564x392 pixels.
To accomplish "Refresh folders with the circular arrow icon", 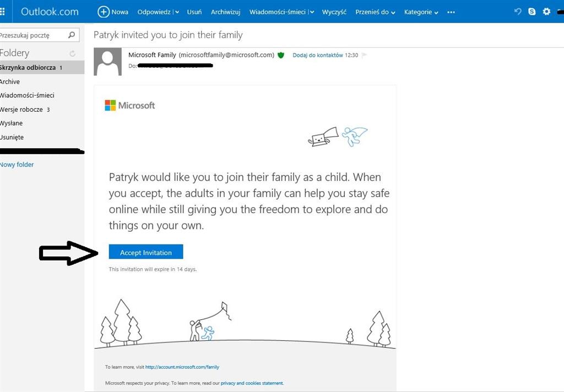I will pos(72,53).
